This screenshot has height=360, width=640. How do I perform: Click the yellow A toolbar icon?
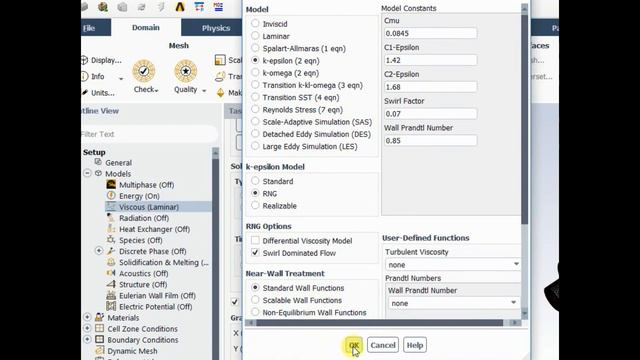(180, 7)
